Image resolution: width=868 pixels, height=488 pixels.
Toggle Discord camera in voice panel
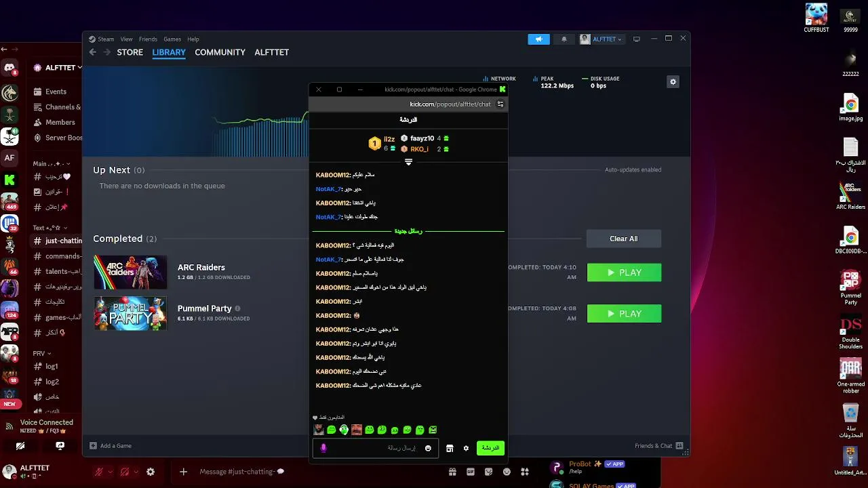click(x=20, y=446)
